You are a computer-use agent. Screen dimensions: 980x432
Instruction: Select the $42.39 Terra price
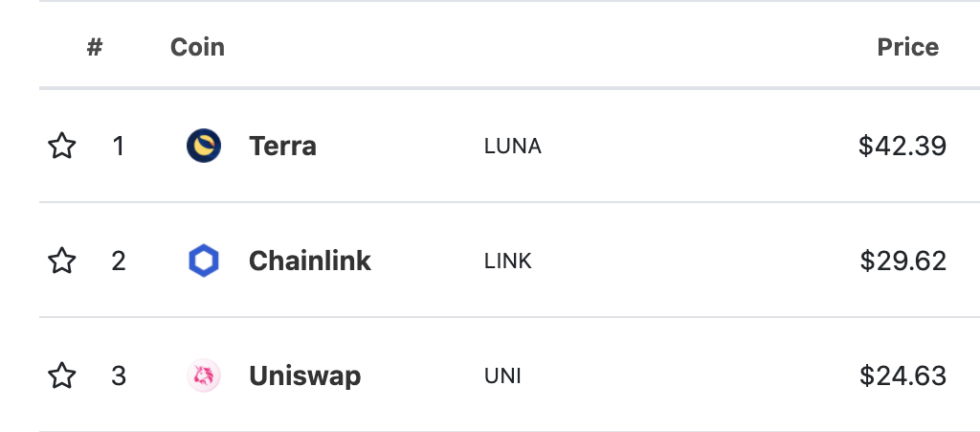point(902,147)
